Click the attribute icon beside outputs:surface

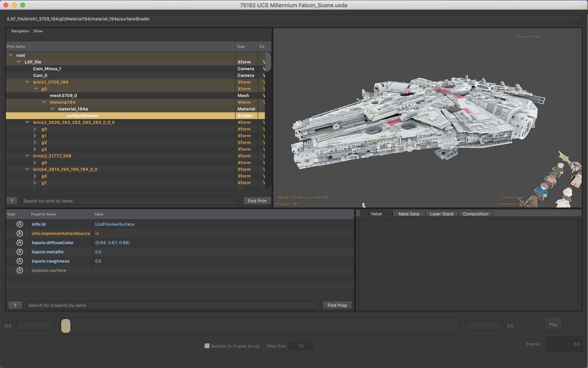(x=19, y=270)
